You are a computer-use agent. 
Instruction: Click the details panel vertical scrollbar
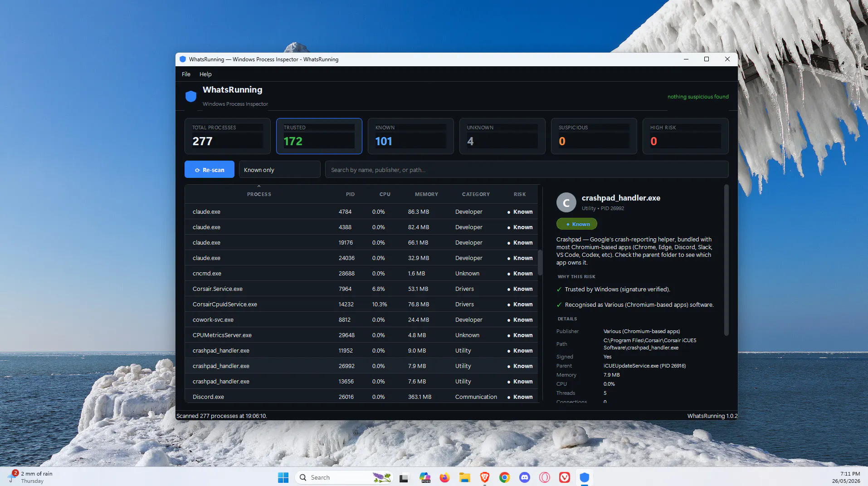pyautogui.click(x=726, y=260)
